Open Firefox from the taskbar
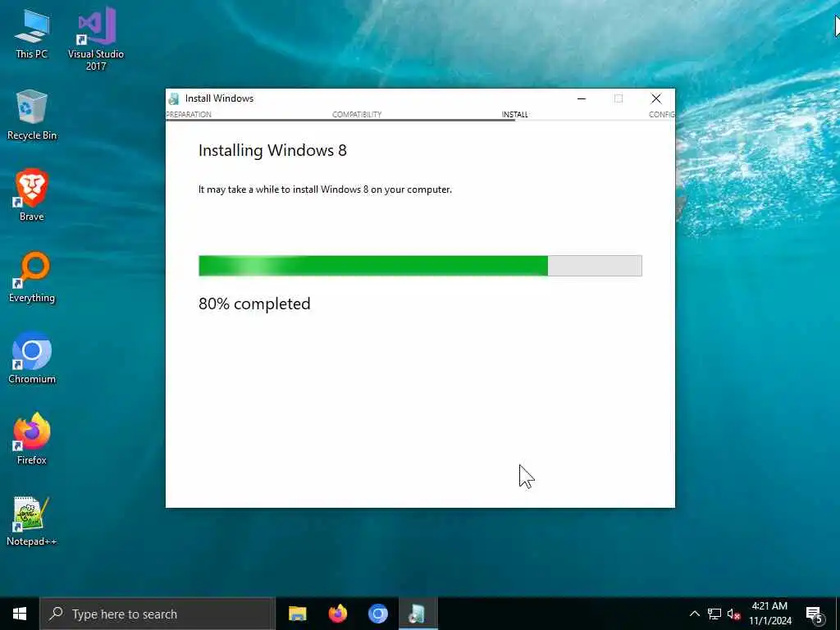 click(337, 614)
